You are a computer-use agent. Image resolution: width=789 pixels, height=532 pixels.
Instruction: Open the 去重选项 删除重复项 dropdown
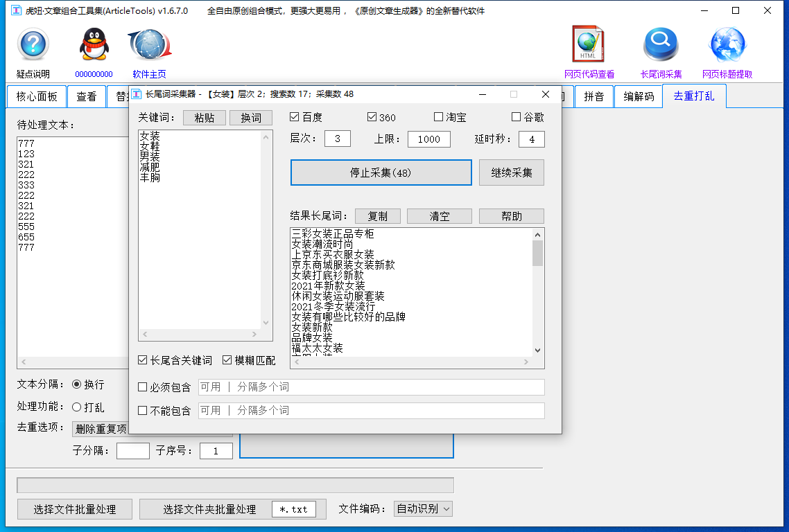pyautogui.click(x=101, y=429)
